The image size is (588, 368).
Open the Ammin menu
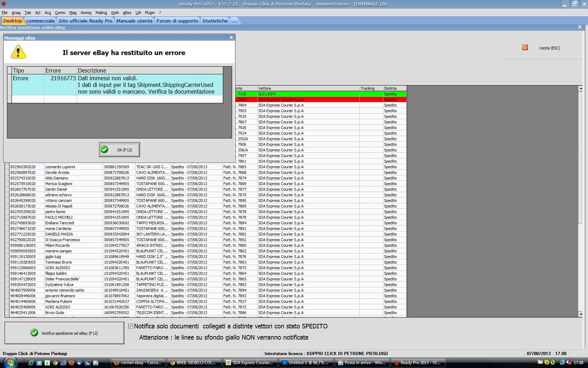click(86, 13)
